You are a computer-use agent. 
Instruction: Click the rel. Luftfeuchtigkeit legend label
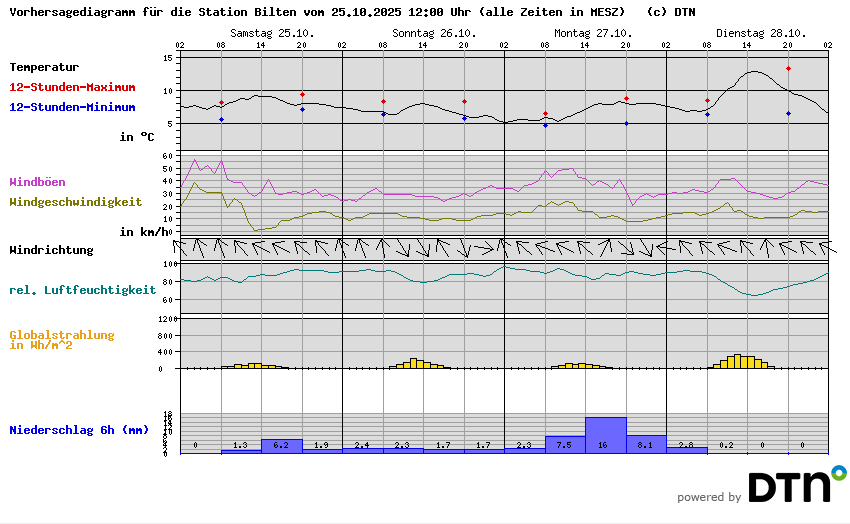pos(82,290)
